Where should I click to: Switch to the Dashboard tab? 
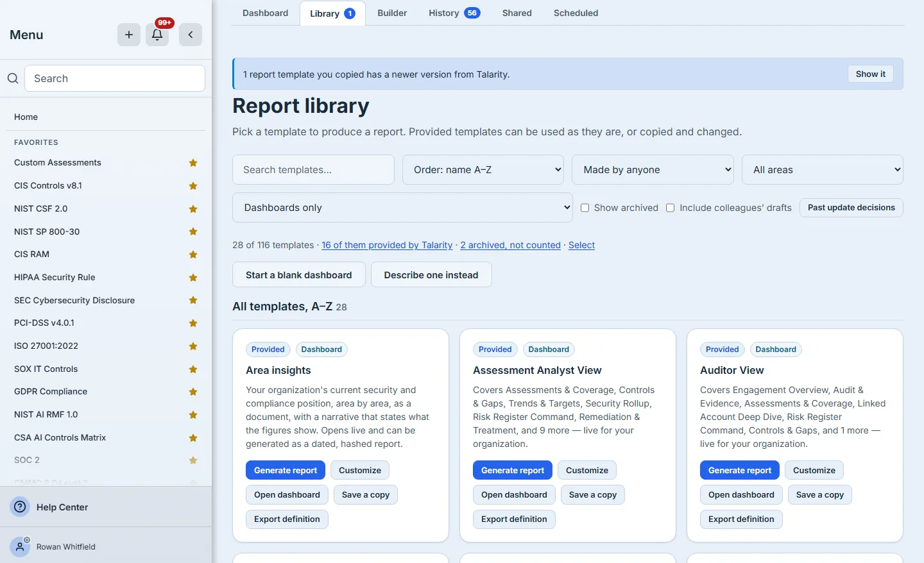pos(266,13)
